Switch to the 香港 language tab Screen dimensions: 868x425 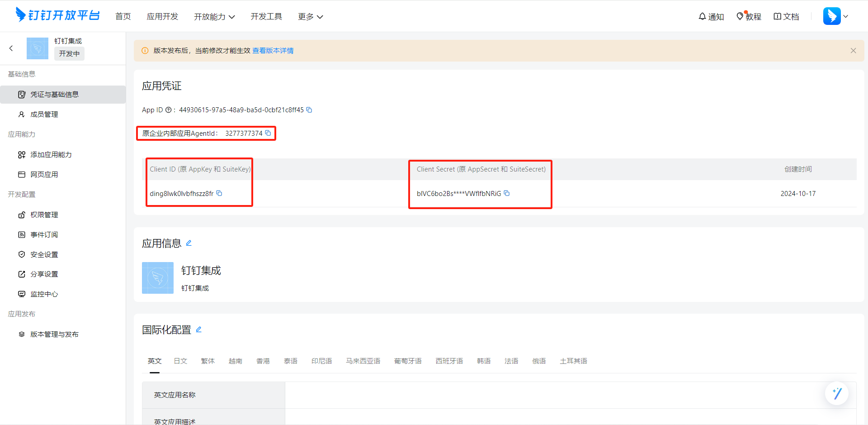(263, 361)
